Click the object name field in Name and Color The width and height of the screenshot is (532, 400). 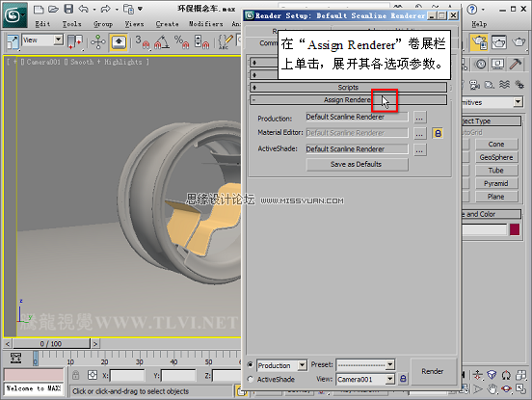click(484, 229)
